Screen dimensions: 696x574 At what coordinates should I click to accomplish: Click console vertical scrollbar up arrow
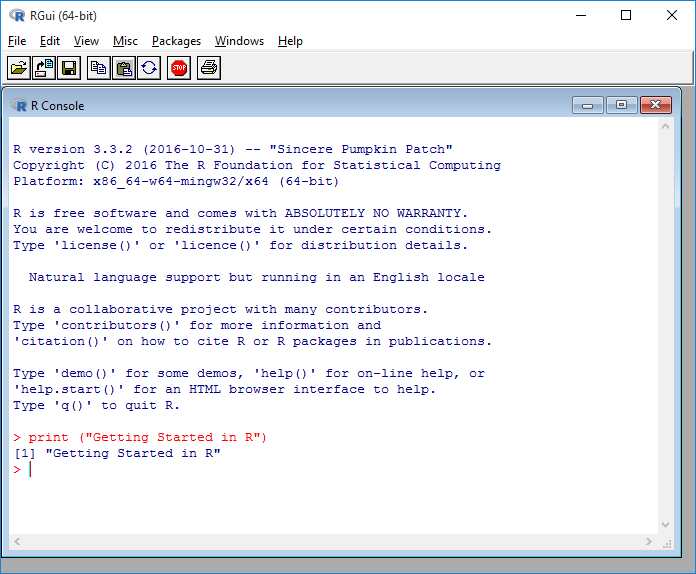(x=665, y=127)
